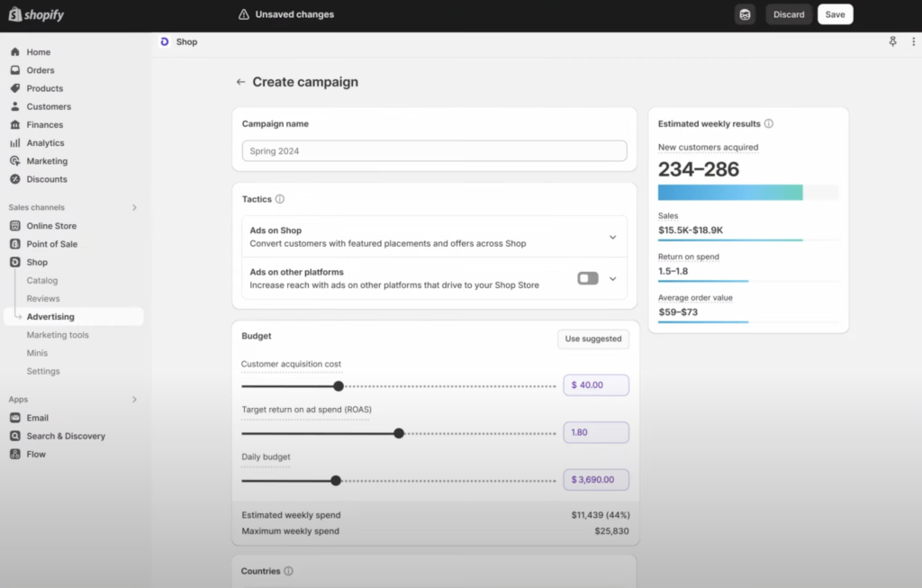This screenshot has width=922, height=588.
Task: Expand the Apps section arrow
Action: [x=134, y=399]
